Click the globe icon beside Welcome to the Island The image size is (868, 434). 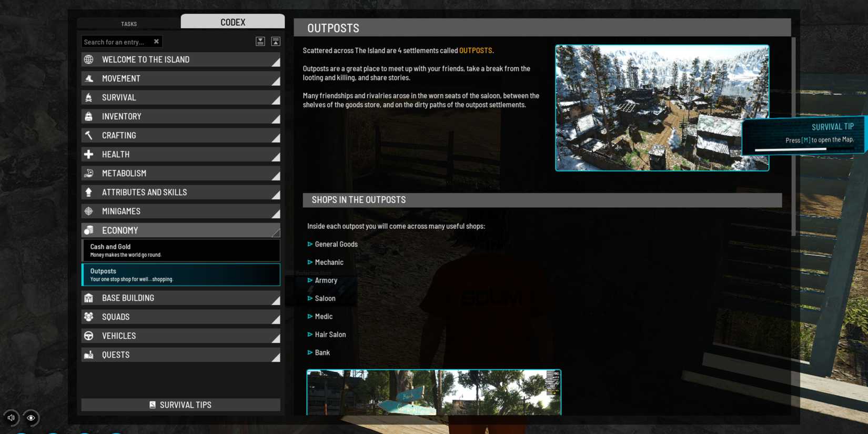89,59
